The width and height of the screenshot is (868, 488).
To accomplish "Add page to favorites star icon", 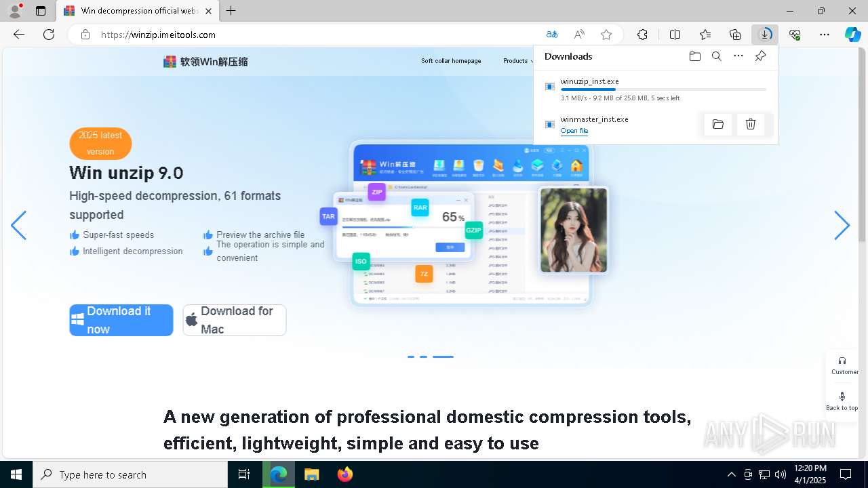I will pos(606,35).
